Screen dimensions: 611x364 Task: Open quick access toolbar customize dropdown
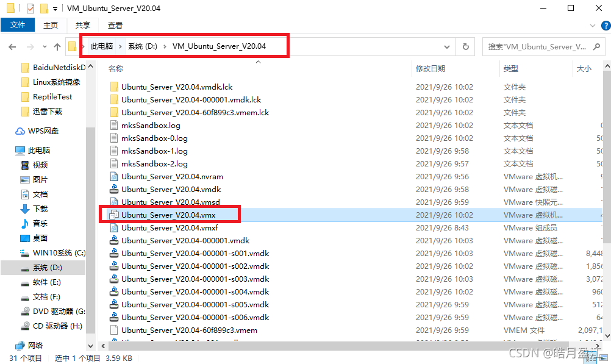click(55, 8)
